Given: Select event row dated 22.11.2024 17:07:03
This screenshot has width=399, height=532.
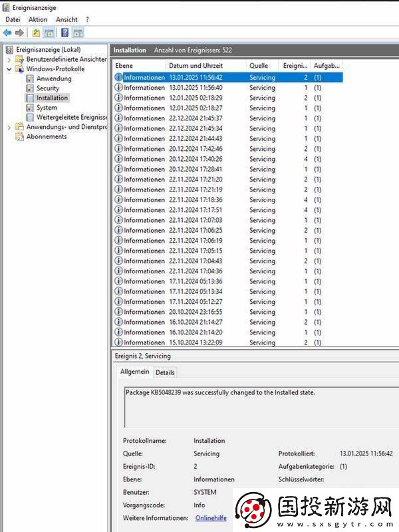Looking at the screenshot, I should tap(228, 220).
